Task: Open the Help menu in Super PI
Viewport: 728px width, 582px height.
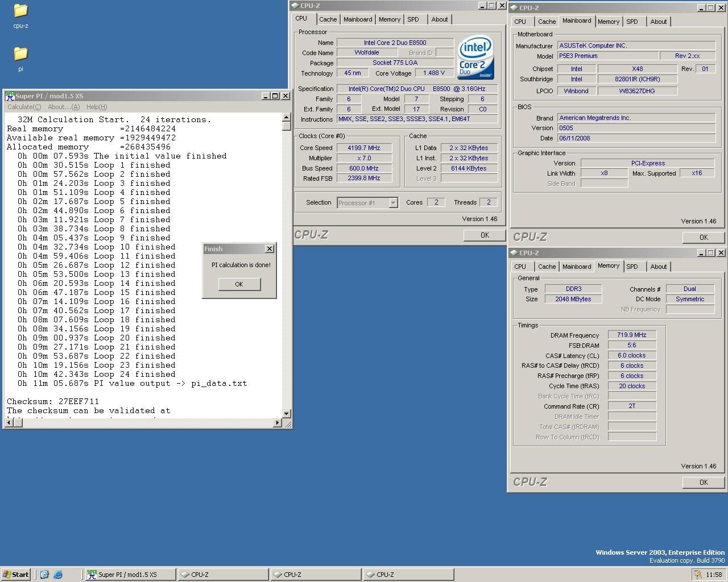Action: click(x=97, y=107)
